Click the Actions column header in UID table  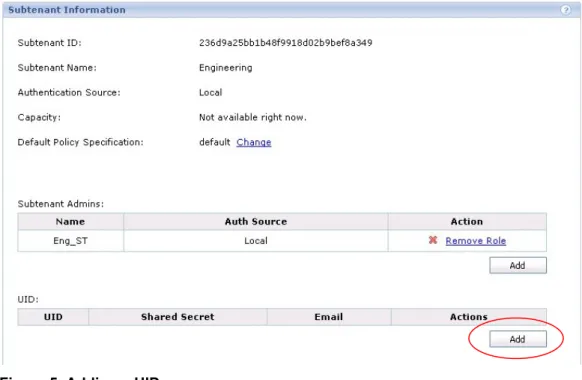coord(468,317)
